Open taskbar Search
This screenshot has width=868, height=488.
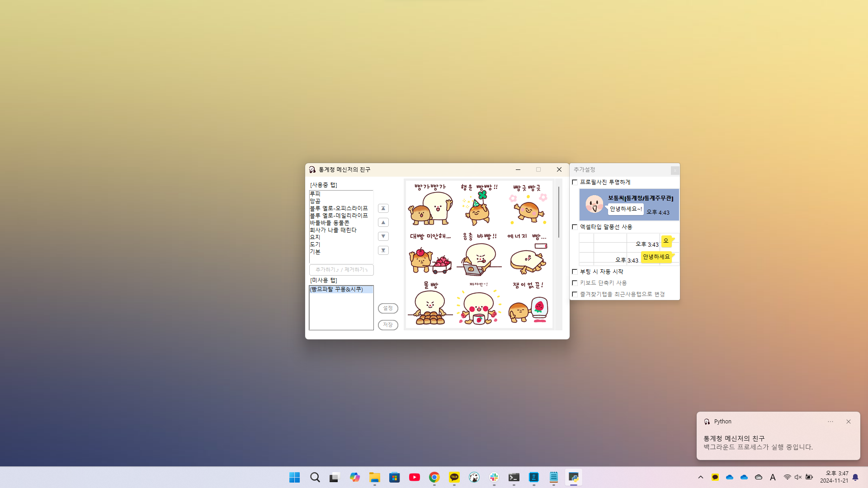click(315, 477)
